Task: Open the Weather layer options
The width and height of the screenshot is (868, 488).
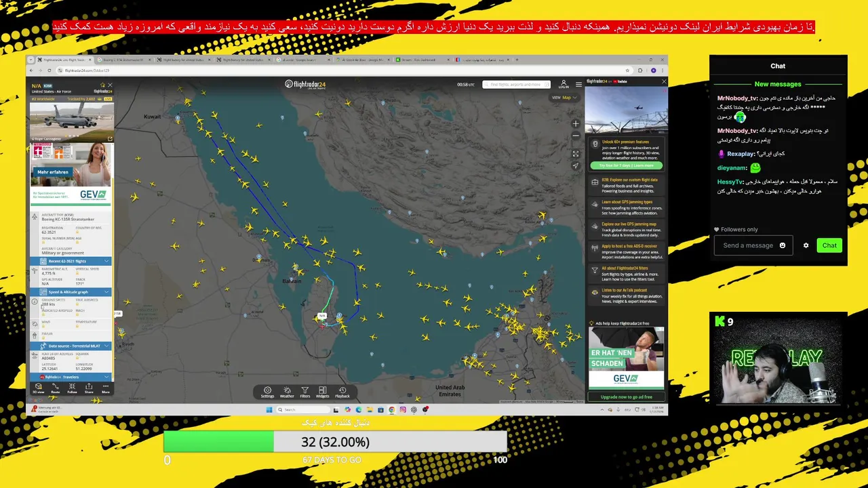Action: [x=287, y=392]
